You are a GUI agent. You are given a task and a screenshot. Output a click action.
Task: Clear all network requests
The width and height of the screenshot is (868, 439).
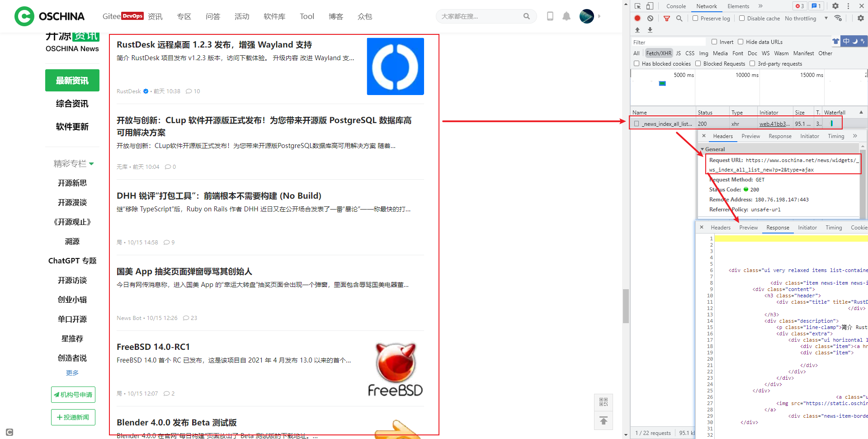650,18
